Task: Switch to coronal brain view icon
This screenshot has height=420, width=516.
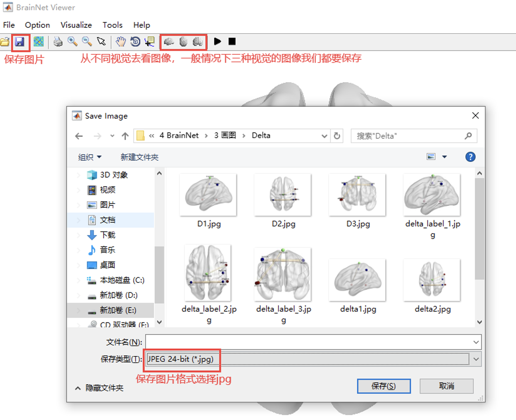Action: [x=198, y=42]
